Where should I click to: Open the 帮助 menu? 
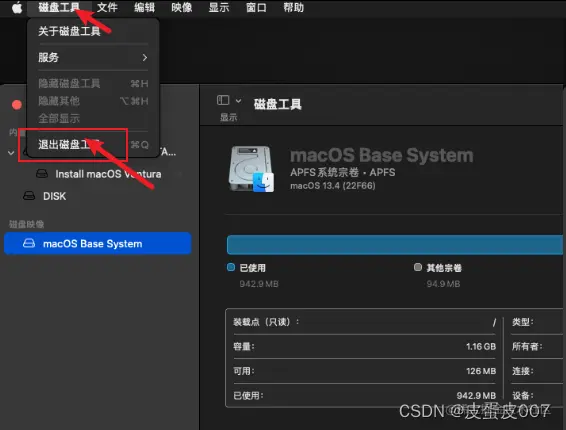pos(293,7)
